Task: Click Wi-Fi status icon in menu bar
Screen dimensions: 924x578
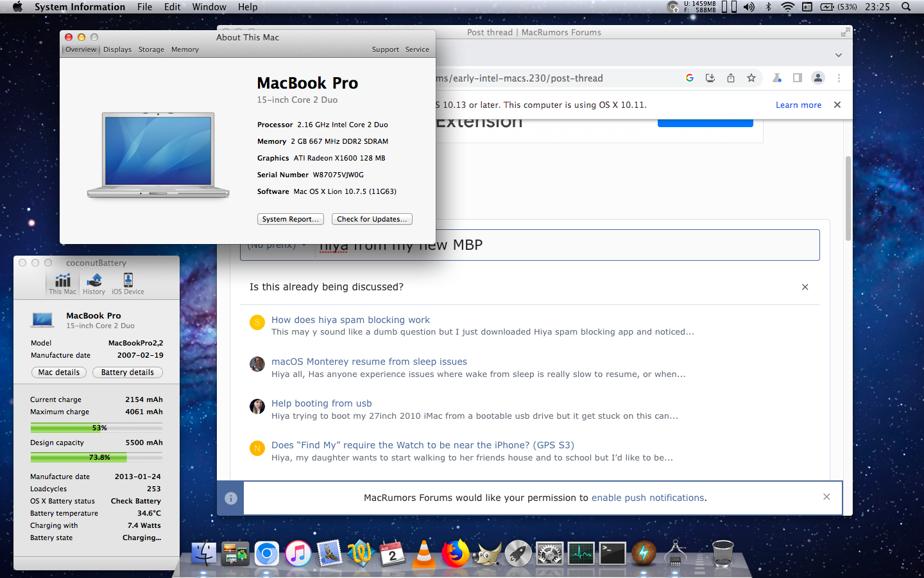Action: pos(787,7)
